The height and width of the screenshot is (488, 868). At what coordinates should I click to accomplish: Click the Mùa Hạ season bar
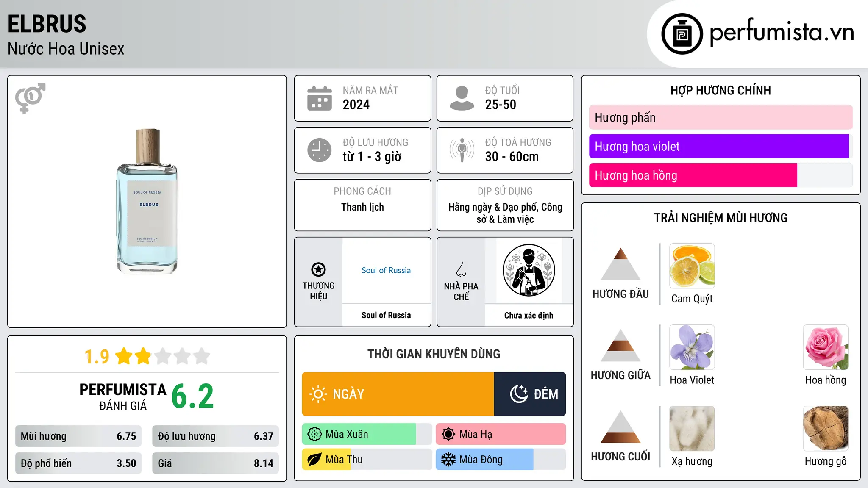[x=501, y=434]
